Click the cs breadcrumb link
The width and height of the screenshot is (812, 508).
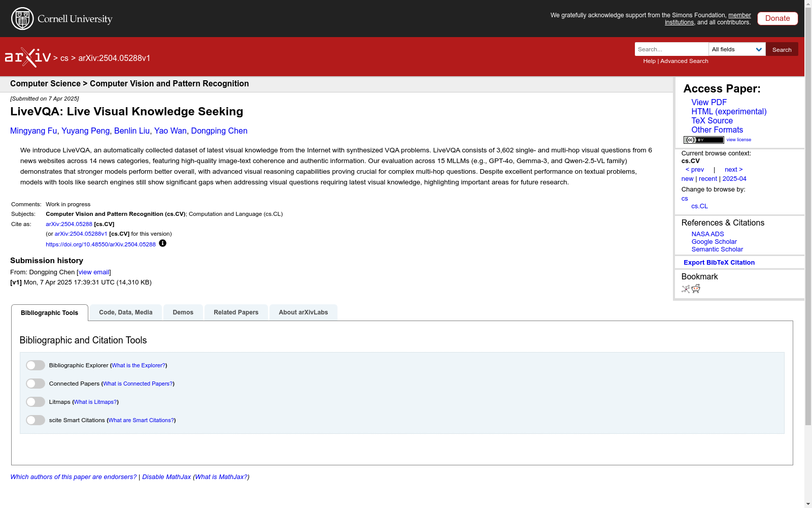64,58
